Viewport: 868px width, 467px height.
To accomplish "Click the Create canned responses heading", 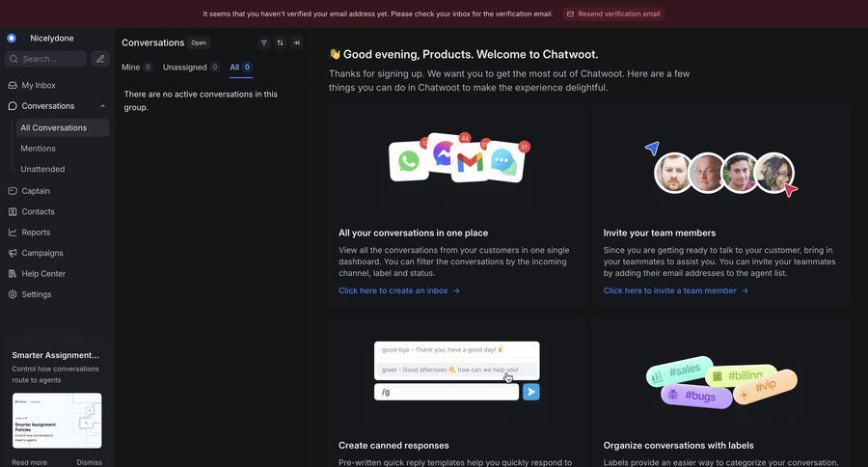I will (393, 446).
